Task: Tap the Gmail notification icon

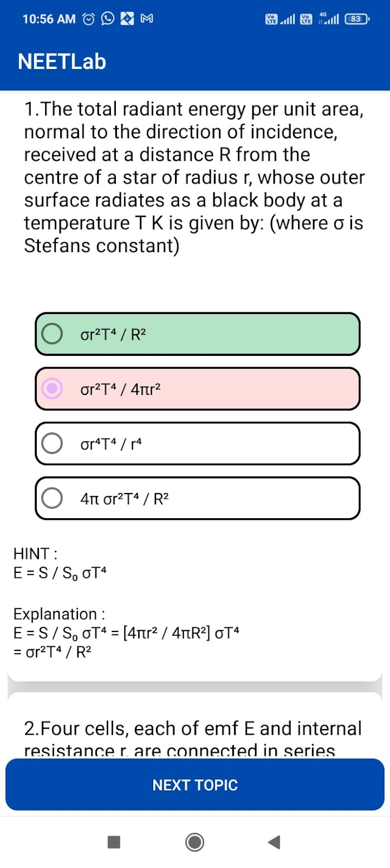Action: (x=147, y=19)
